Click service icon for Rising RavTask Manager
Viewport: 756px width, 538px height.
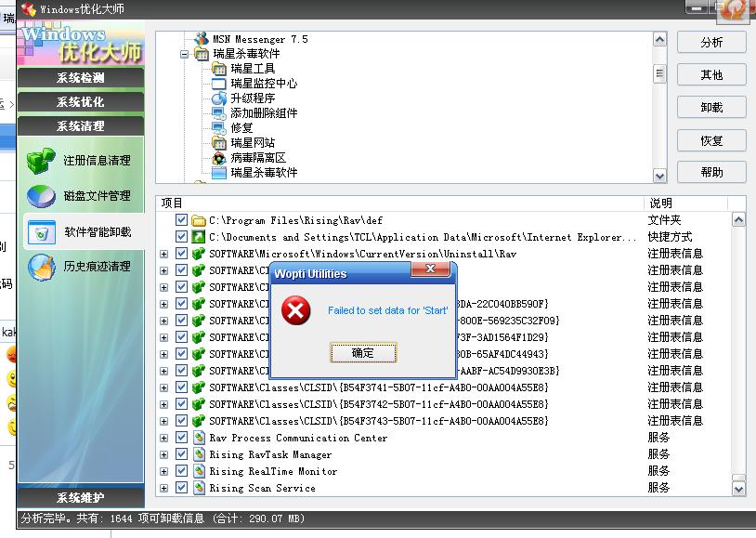point(199,454)
